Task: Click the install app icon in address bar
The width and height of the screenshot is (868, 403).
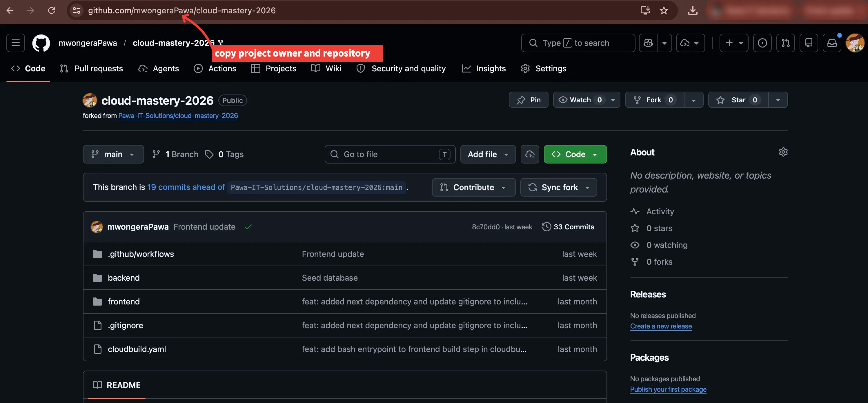Action: tap(645, 10)
